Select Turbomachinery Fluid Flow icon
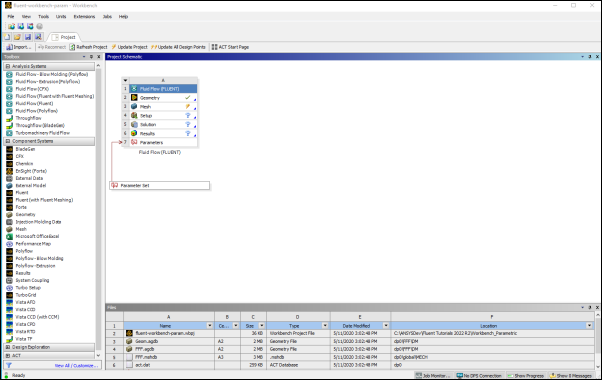602x380 pixels. point(9,133)
